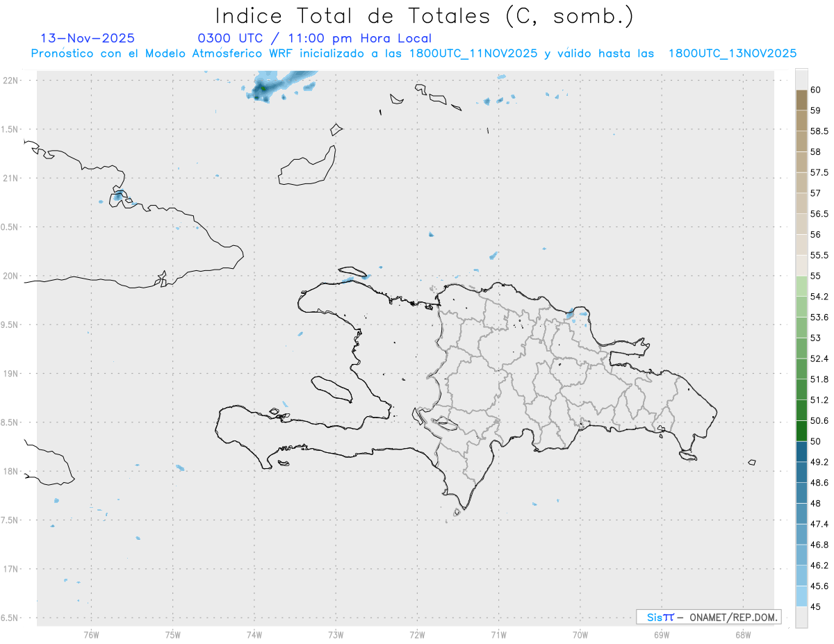Screen dimensions: 834x644
Task: Select the dark green 50 colorbar swatch
Action: tap(801, 431)
